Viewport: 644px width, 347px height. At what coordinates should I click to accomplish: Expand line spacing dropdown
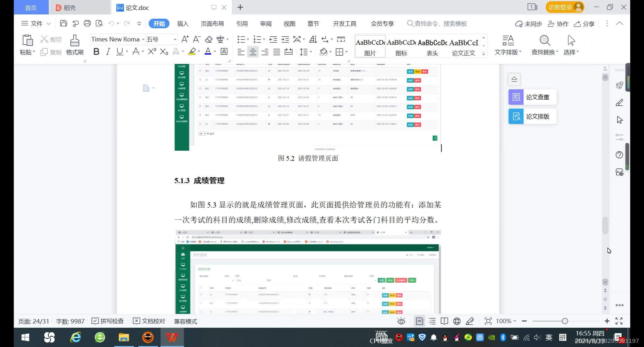click(x=310, y=52)
